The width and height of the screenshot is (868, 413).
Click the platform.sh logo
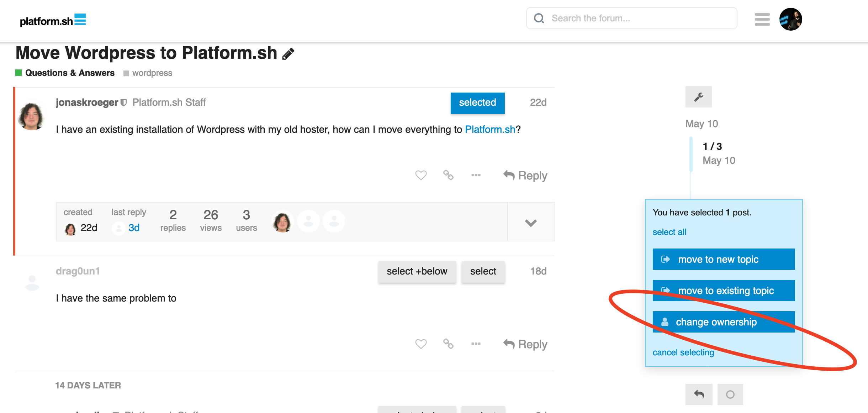tap(53, 21)
